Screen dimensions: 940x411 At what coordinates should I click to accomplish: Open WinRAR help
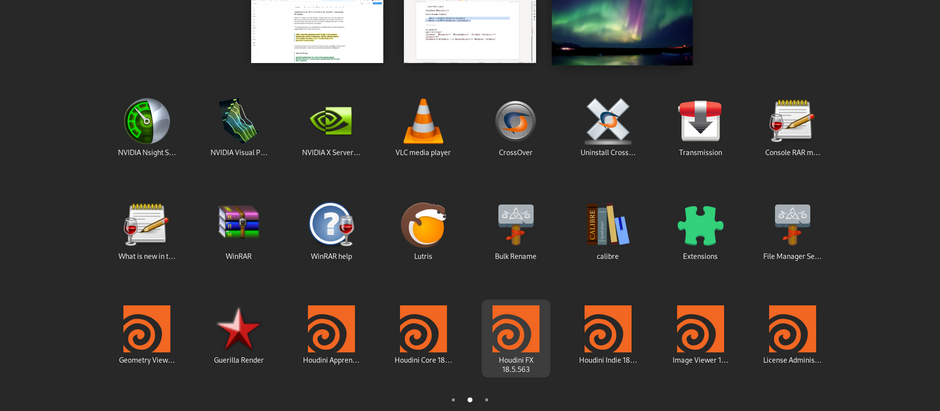pos(331,225)
